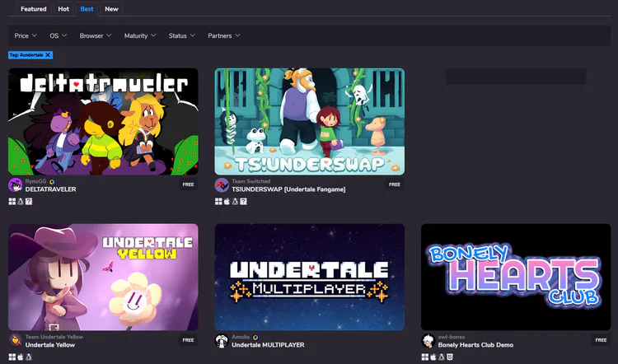Visit the owl-bones developer profile link

[x=452, y=337]
